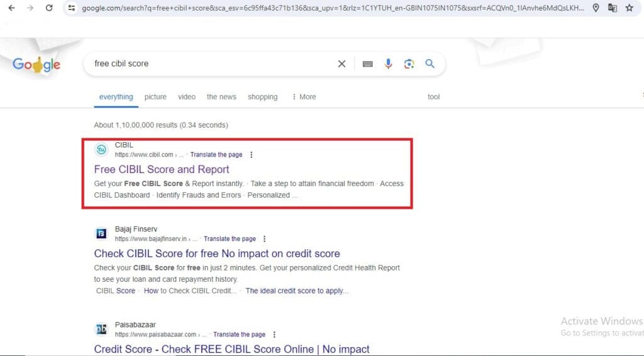Open site information icon in address bar

(x=72, y=8)
